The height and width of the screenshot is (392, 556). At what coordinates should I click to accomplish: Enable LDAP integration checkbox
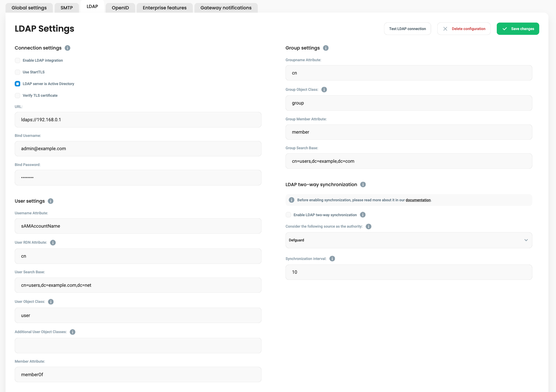point(17,61)
